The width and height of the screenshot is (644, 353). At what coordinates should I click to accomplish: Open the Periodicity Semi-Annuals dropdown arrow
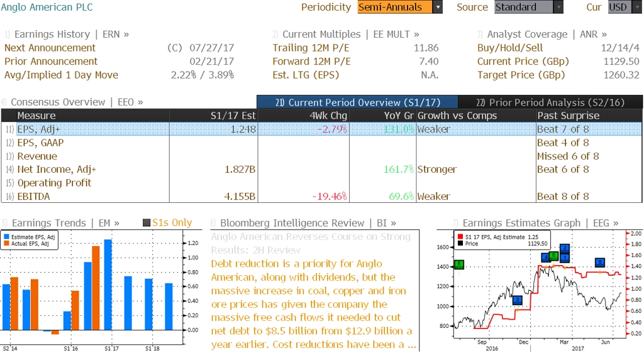438,7
